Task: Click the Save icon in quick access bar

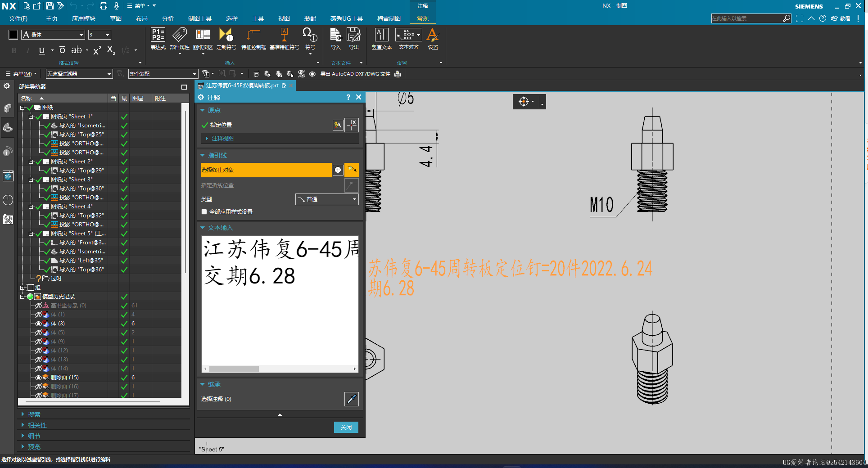Action: tap(50, 6)
